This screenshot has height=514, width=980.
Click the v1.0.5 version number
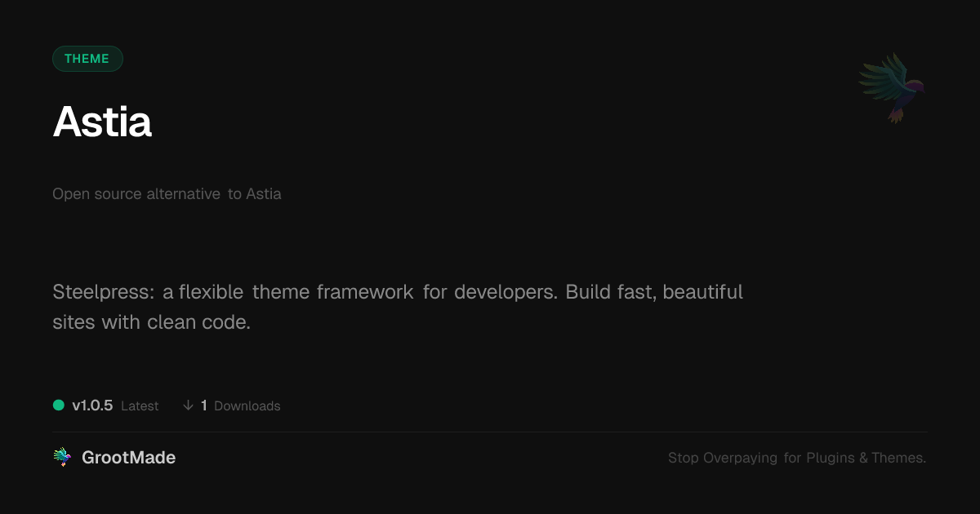click(92, 405)
